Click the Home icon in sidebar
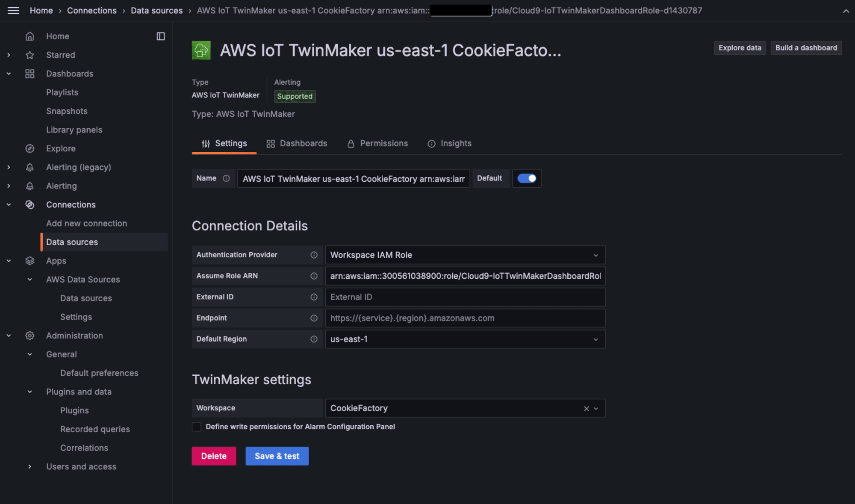Image resolution: width=855 pixels, height=504 pixels. pos(29,36)
